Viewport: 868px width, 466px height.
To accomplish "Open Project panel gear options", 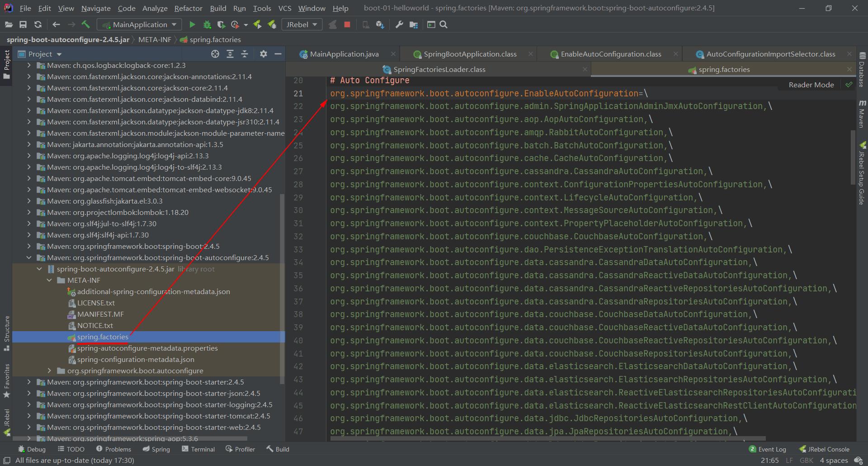I will coord(264,54).
